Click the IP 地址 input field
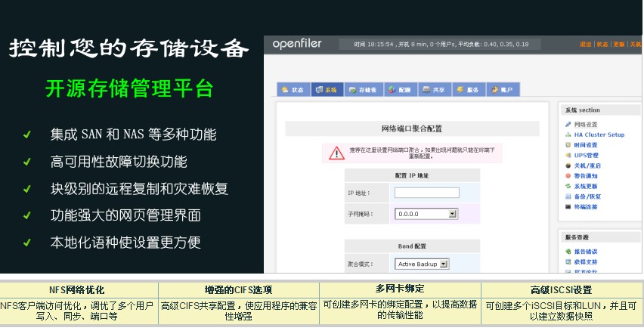644x334 pixels. coord(427,193)
